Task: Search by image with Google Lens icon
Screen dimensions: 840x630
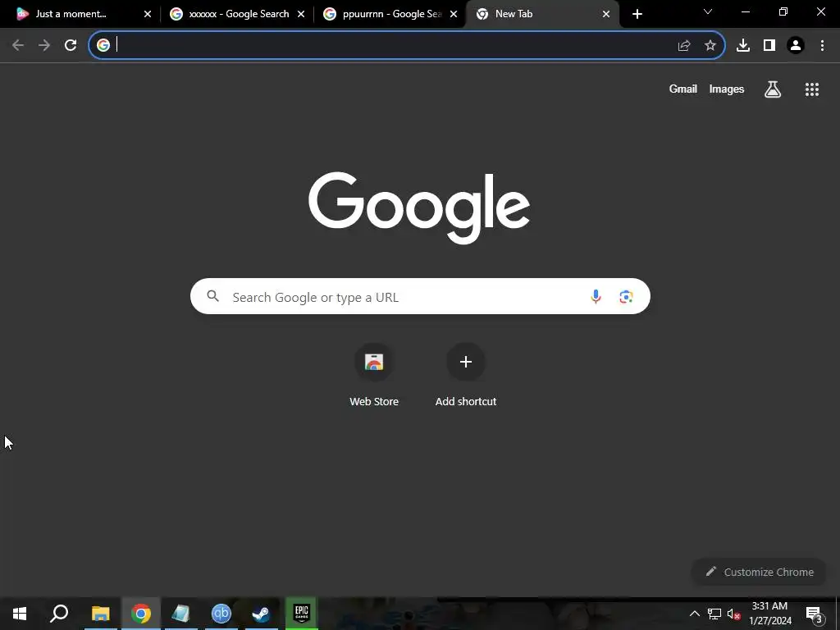Action: pyautogui.click(x=626, y=296)
